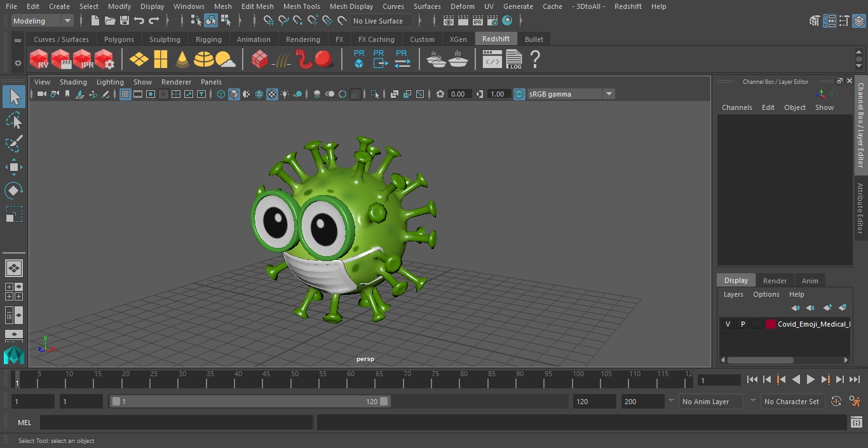This screenshot has height=448, width=868.
Task: Toggle the sRGB gamma color management button
Action: tap(519, 94)
